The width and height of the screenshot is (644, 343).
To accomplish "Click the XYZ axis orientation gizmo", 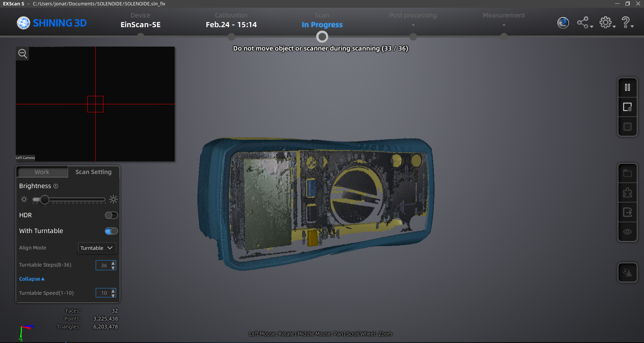I will [x=26, y=333].
